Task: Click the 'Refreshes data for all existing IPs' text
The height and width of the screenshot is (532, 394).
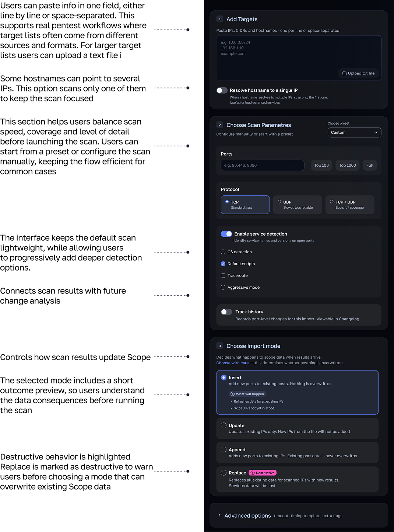Action: click(x=258, y=401)
